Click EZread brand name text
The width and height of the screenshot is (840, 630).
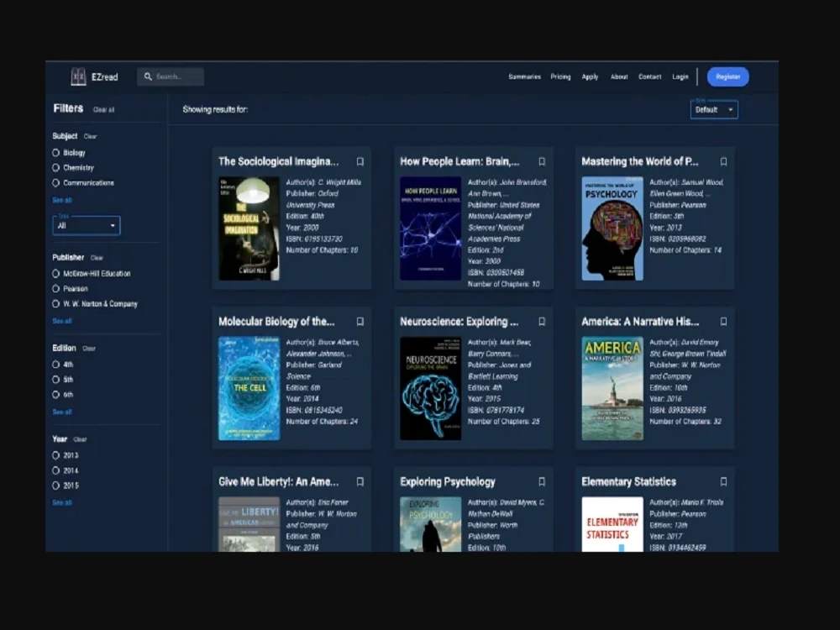[x=104, y=76]
